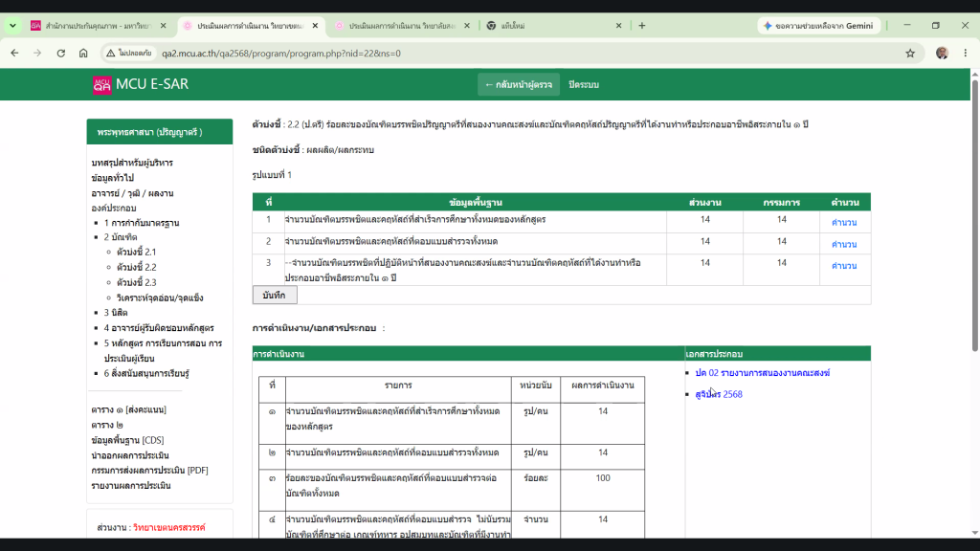The height and width of the screenshot is (551, 980).
Task: Open นำออกผลการประเมิน link
Action: point(130,455)
